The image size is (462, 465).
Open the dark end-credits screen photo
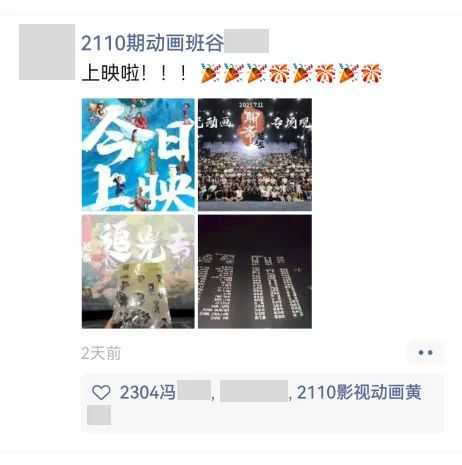coord(255,271)
